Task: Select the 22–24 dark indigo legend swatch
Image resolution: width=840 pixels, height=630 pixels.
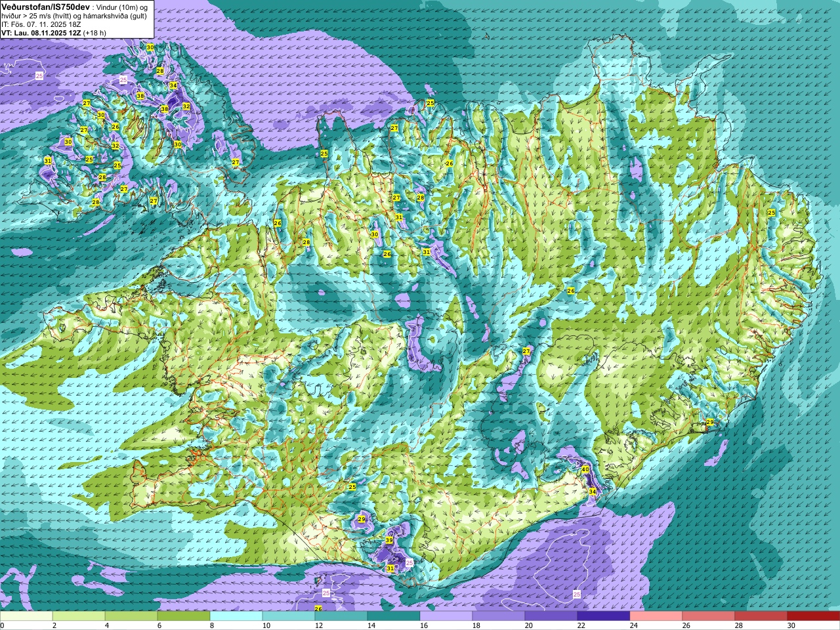Action: [604, 616]
